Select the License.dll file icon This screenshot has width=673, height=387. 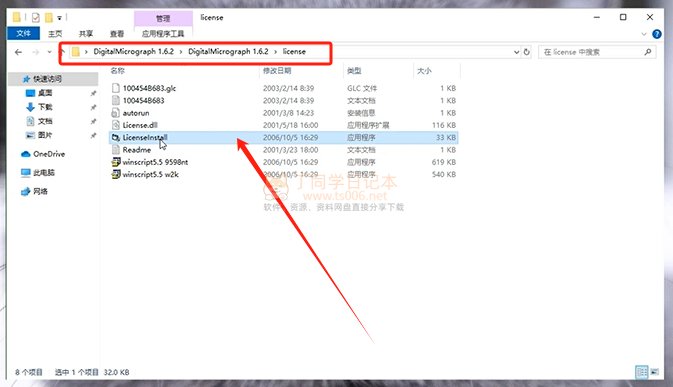115,125
